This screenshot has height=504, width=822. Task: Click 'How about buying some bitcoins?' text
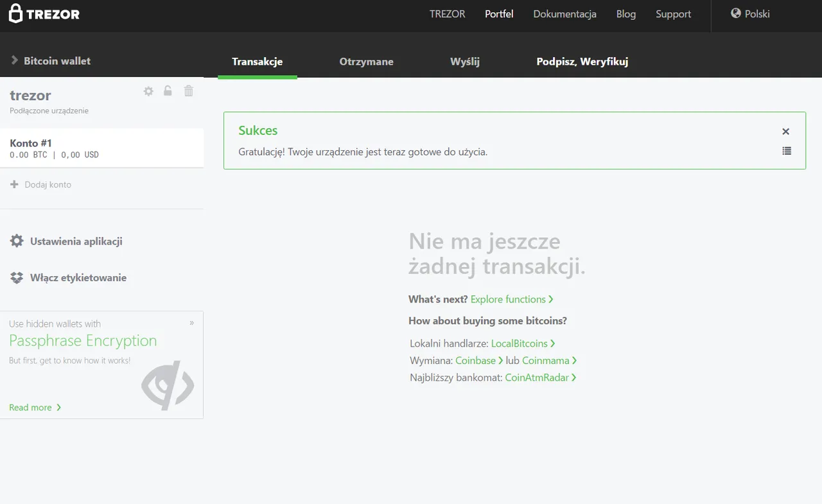click(487, 320)
